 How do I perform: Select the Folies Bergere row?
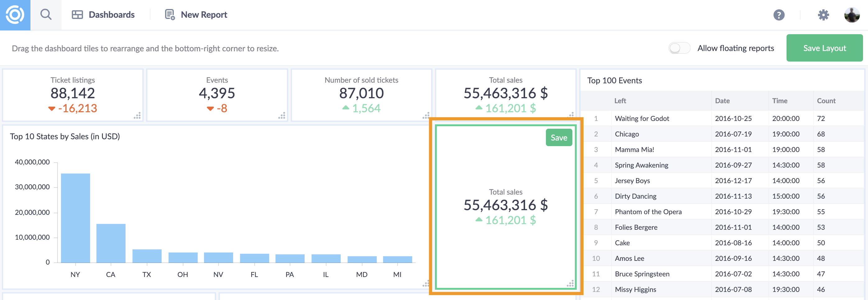point(722,227)
